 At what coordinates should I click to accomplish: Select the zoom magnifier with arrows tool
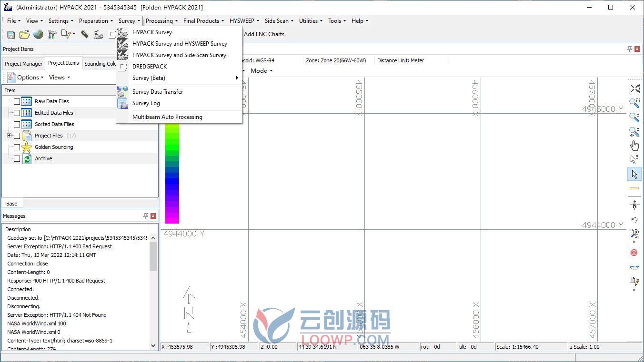coord(634,131)
